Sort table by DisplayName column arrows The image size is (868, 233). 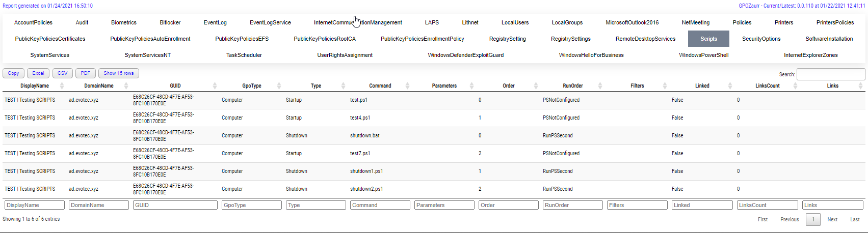62,86
